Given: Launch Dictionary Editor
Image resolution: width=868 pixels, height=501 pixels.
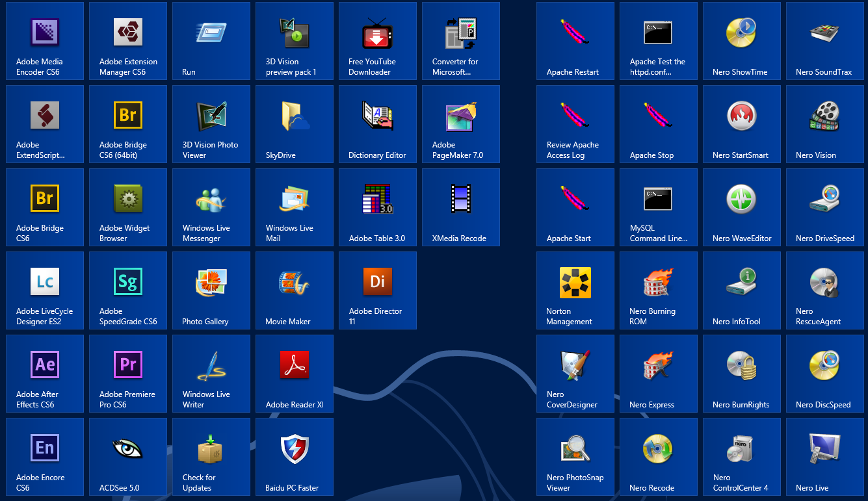Looking at the screenshot, I should pos(378,124).
